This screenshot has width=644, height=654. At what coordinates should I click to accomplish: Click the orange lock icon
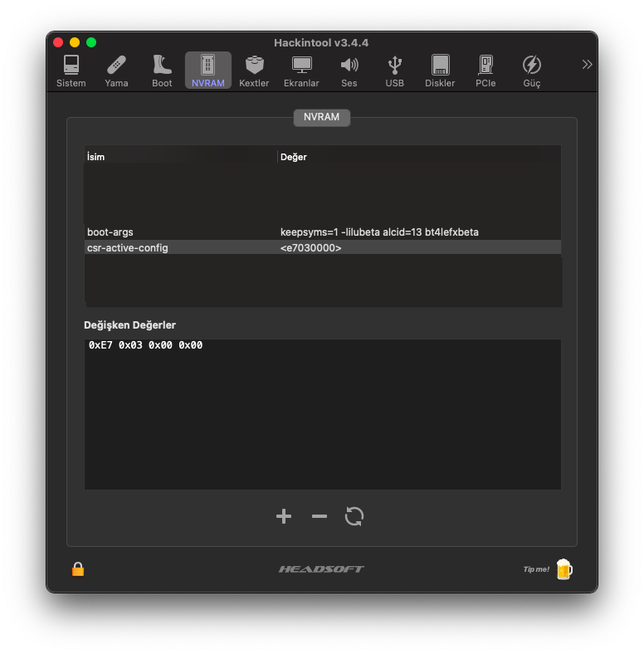click(78, 569)
